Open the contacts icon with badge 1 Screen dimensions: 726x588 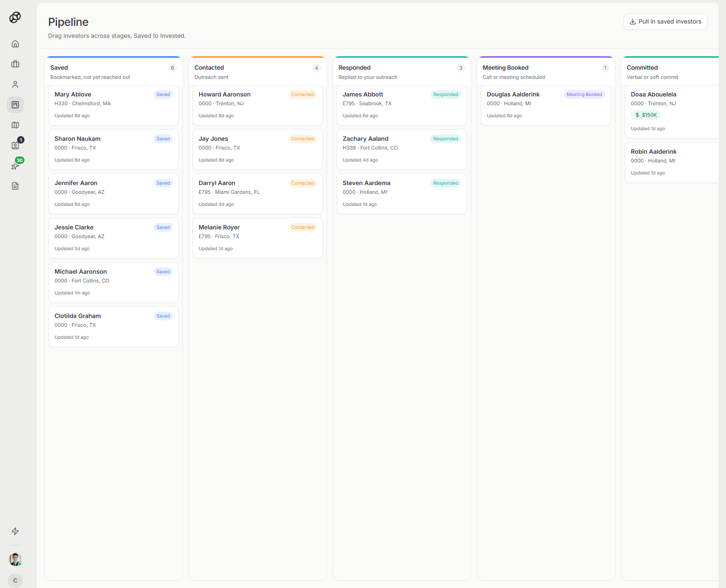tap(15, 145)
